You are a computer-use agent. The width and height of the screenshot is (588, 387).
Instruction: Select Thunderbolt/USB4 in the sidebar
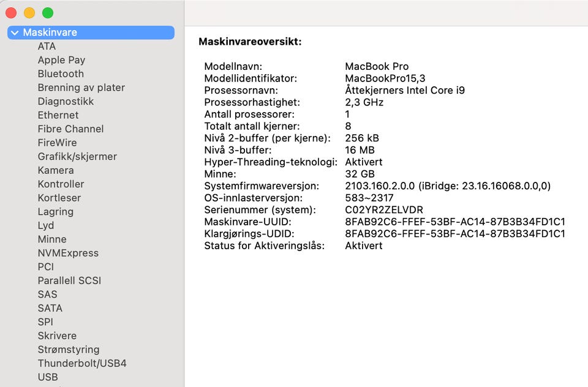coord(82,364)
